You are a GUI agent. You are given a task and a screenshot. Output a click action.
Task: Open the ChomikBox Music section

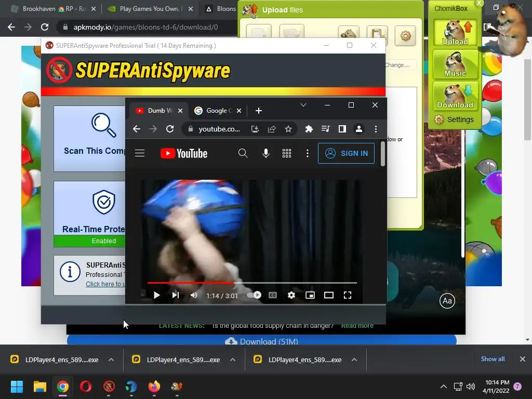click(455, 64)
